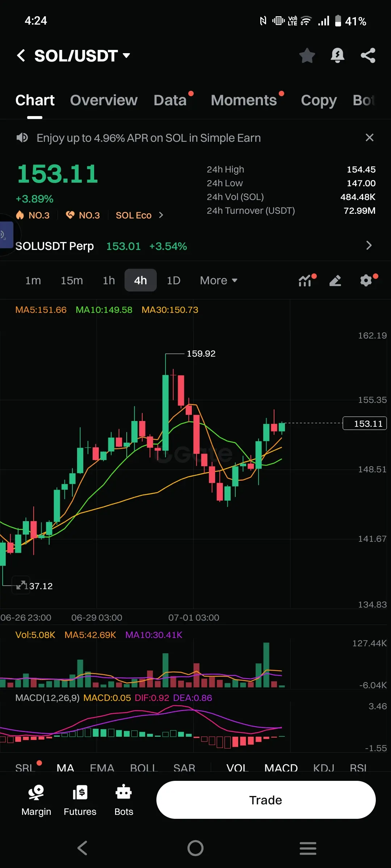Viewport: 391px width, 868px height.
Task: Select the 1h timeframe
Action: click(109, 280)
